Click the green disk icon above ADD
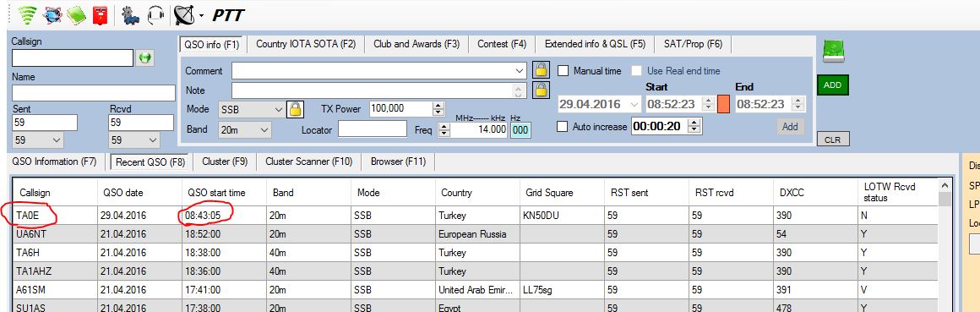Image resolution: width=980 pixels, height=312 pixels. (x=832, y=51)
